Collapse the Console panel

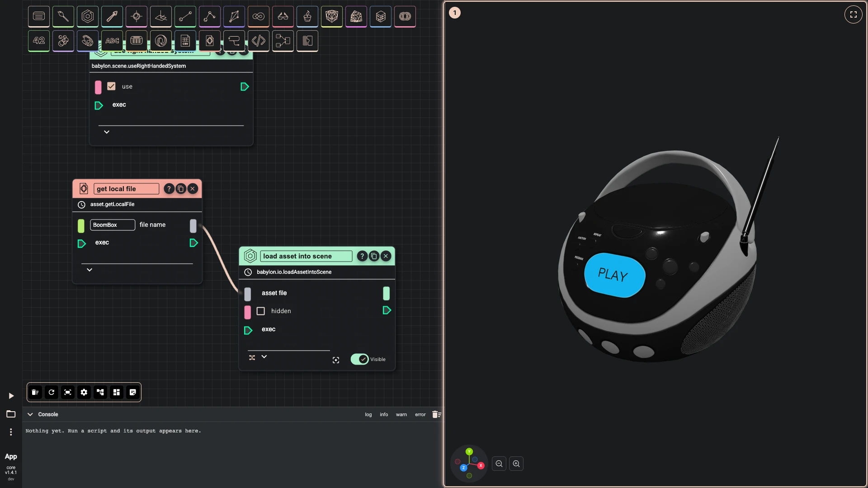30,414
